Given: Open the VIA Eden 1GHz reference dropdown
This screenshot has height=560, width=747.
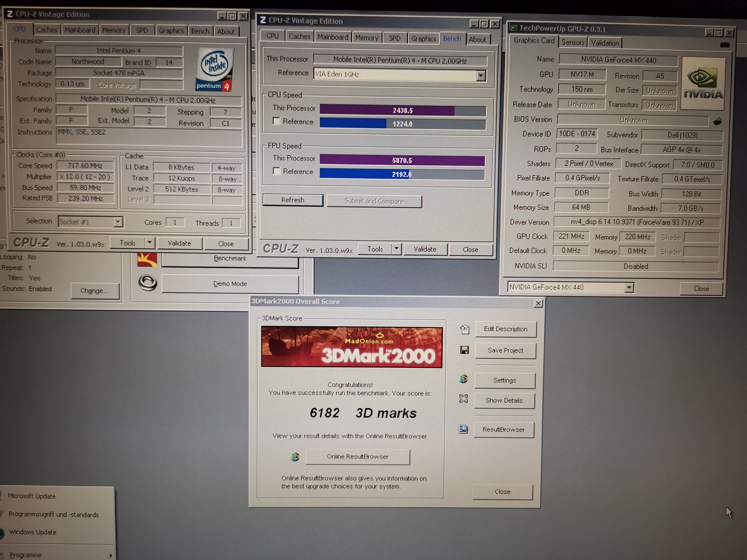Looking at the screenshot, I should [x=480, y=75].
